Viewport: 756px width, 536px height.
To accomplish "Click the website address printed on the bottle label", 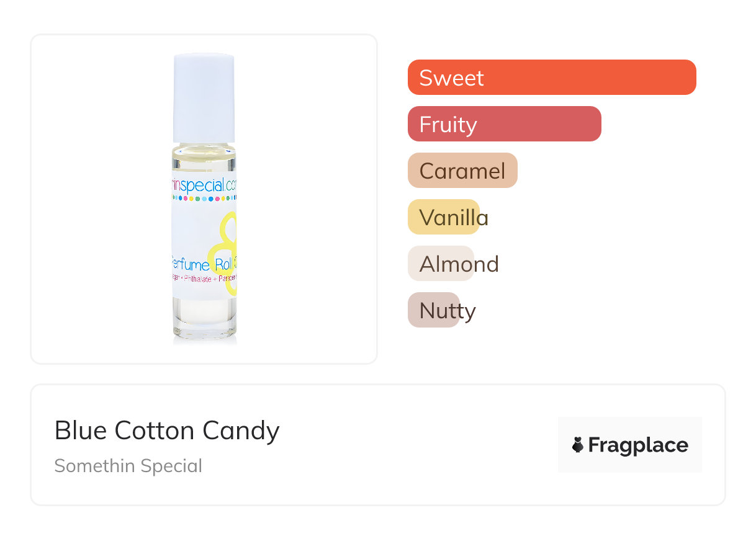I will click(x=204, y=185).
